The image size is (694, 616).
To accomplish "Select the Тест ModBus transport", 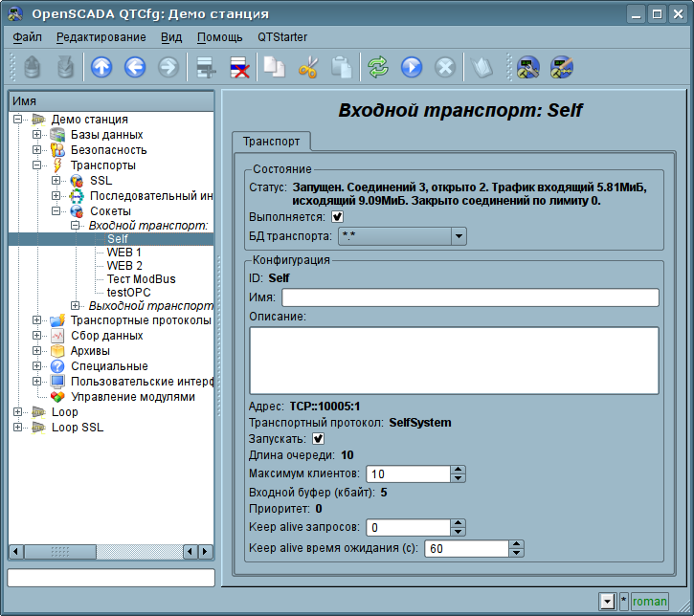I will [141, 279].
